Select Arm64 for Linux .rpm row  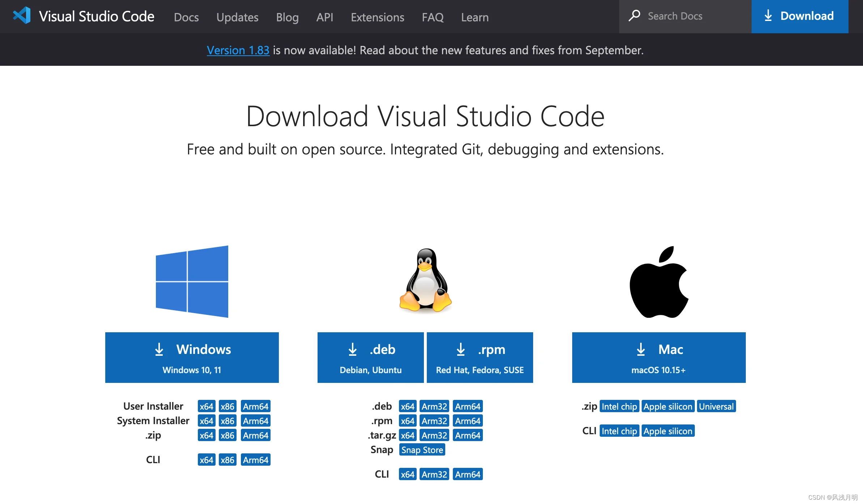(x=468, y=421)
